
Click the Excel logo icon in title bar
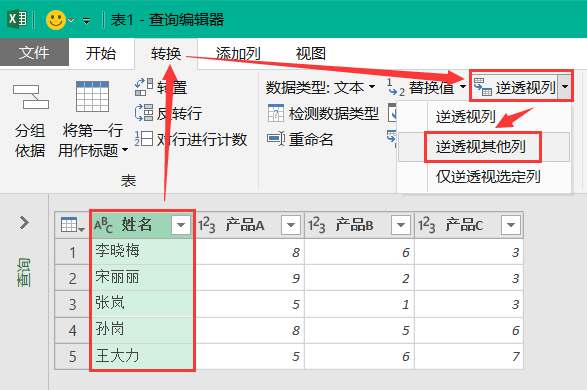click(x=17, y=19)
